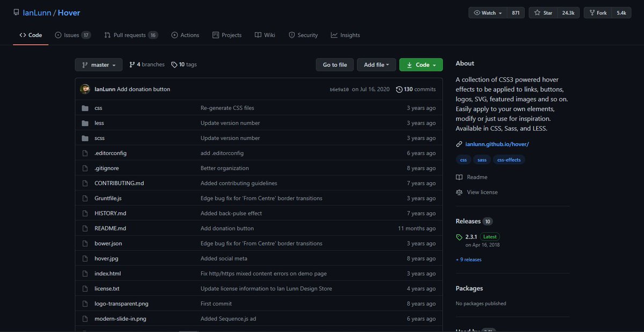Click the file icon next to README.md

click(85, 228)
